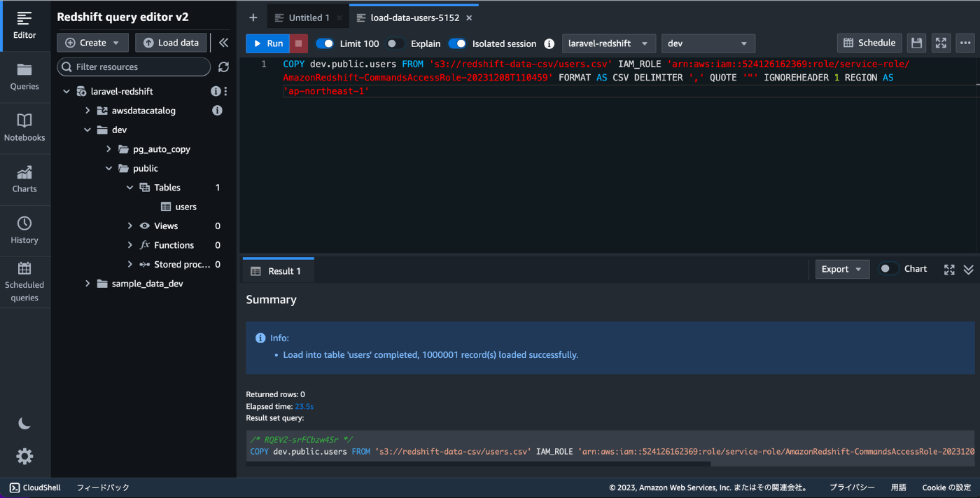Open the editor more options menu
The height and width of the screenshot is (498, 980).
coord(966,43)
